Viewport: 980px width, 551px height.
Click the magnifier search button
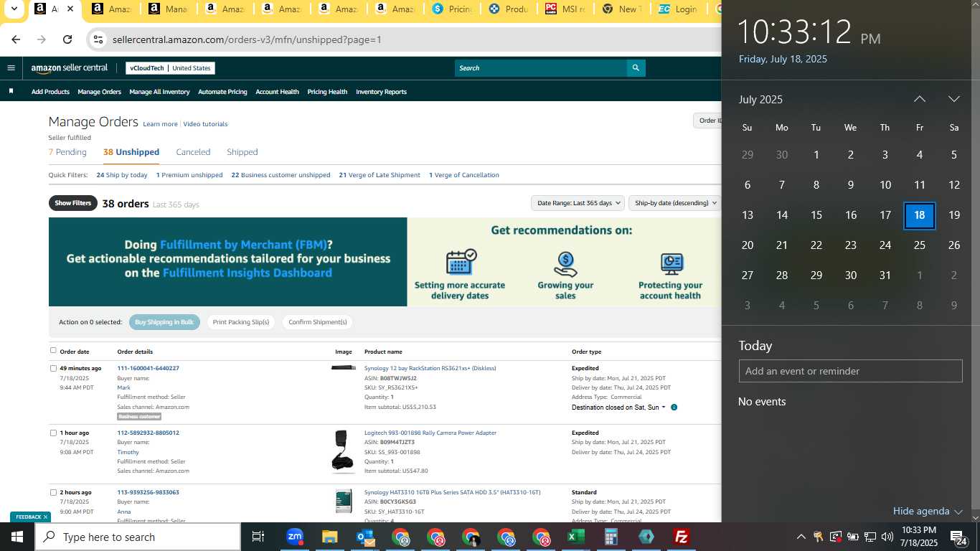tap(635, 68)
